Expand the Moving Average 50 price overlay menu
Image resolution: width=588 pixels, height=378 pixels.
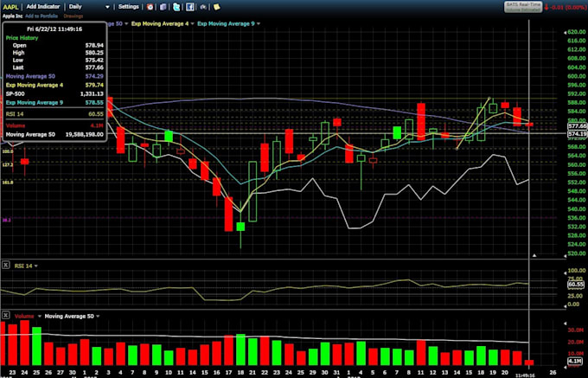pos(126,23)
